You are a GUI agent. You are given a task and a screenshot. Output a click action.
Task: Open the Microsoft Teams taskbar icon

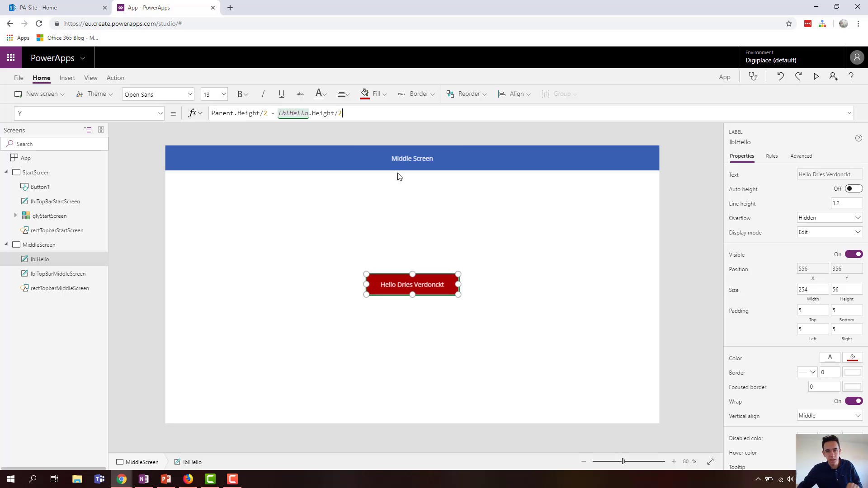(x=99, y=479)
